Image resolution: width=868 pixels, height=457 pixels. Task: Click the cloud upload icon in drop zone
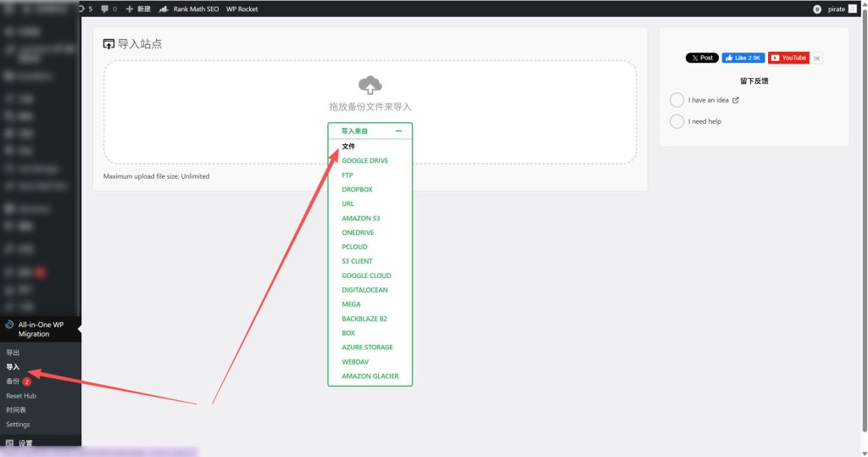pyautogui.click(x=370, y=85)
